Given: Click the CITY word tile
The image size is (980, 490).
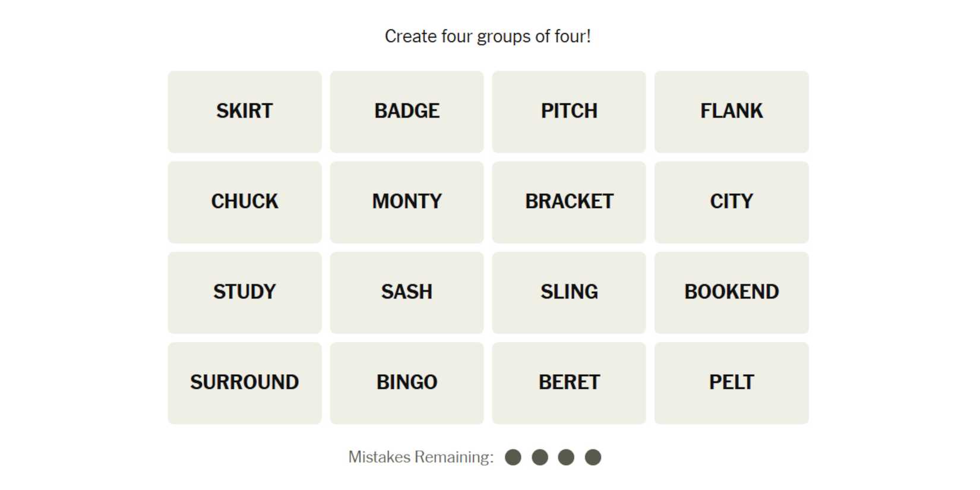Looking at the screenshot, I should pos(731,202).
